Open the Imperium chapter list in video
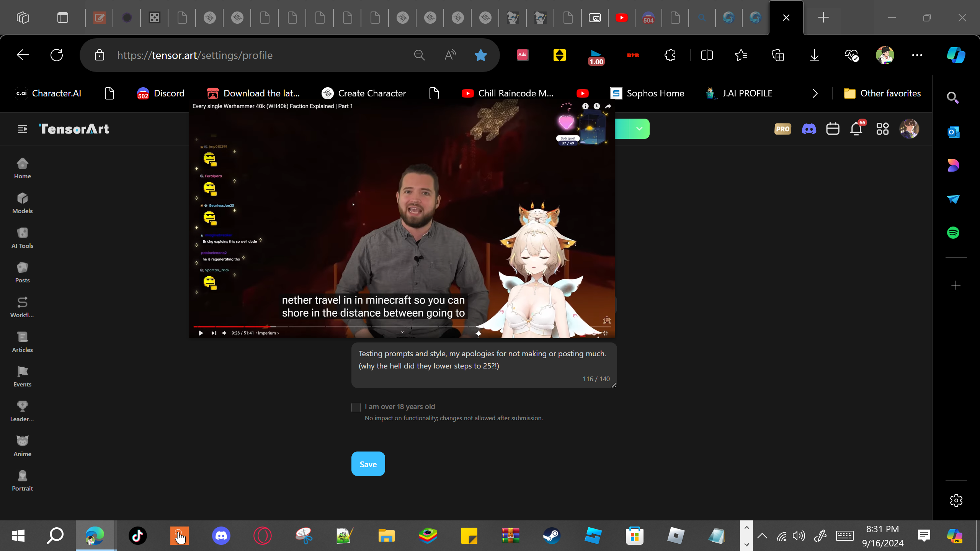This screenshot has height=551, width=980. point(268,333)
